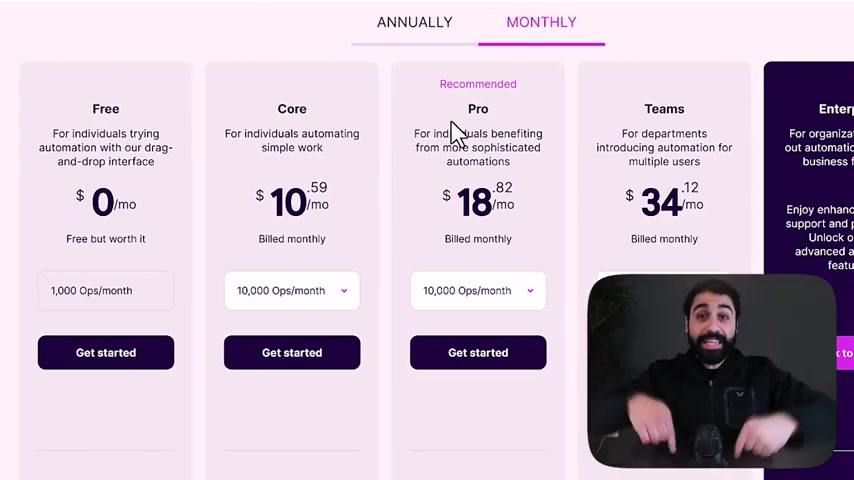Viewport: 854px width, 480px height.
Task: Click the Core plan heading
Action: pos(292,109)
